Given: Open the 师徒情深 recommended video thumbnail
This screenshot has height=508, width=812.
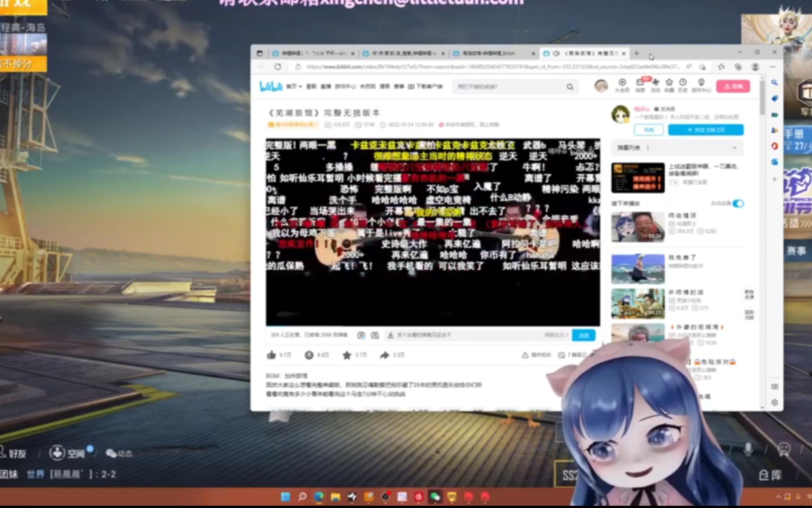Looking at the screenshot, I should coord(638,227).
